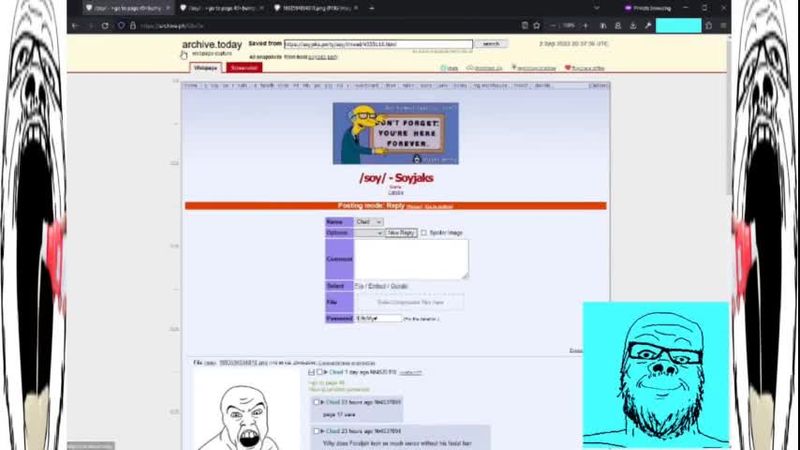Collapse the thread with the minus toggle
This screenshot has height=450, width=800.
tap(311, 372)
